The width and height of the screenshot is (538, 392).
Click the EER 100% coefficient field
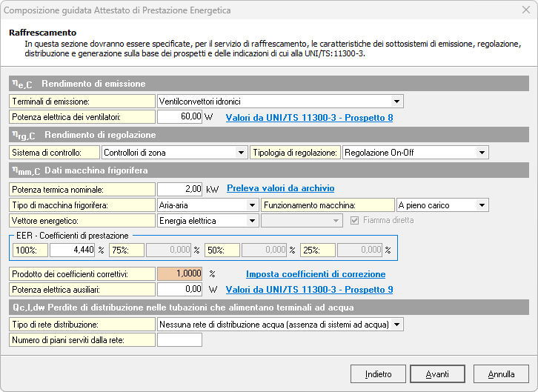pyautogui.click(x=72, y=250)
